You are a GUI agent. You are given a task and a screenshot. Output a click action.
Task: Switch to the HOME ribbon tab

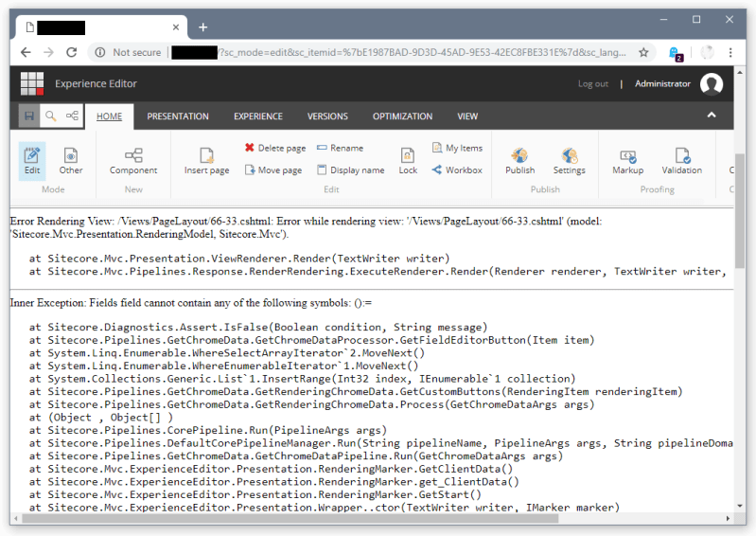click(x=110, y=116)
